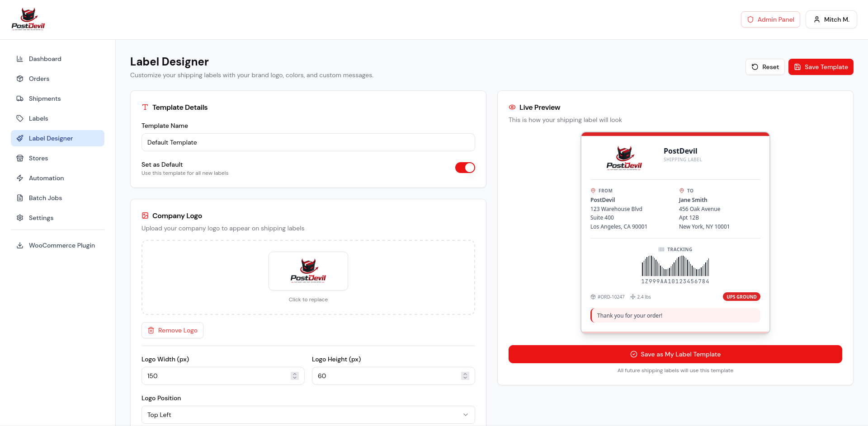Click the FROM location pin icon
868x426 pixels.
point(593,191)
